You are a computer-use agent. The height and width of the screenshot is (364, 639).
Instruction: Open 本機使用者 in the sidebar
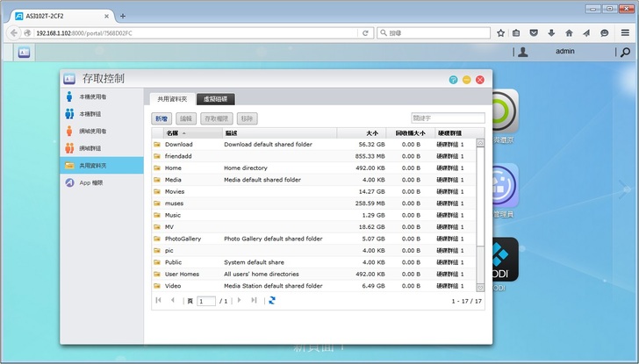point(92,96)
